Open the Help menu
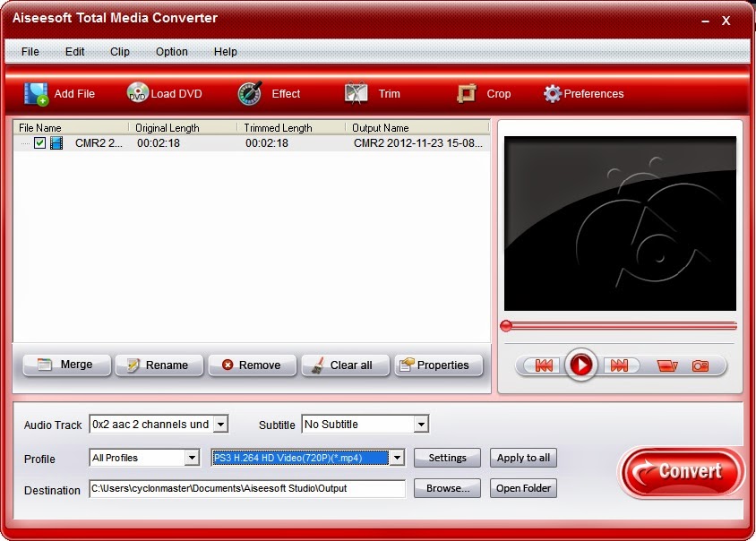Image resolution: width=756 pixels, height=541 pixels. click(x=225, y=52)
